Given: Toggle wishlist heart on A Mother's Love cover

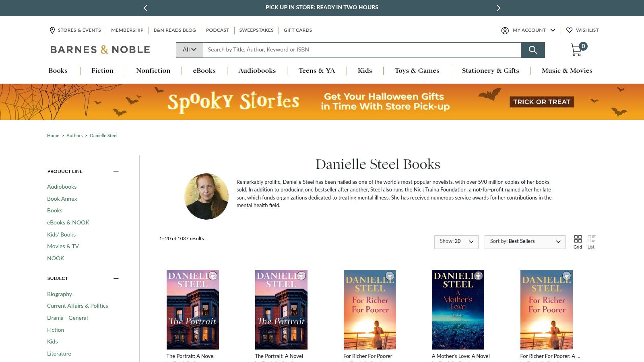Looking at the screenshot, I should pos(478,276).
